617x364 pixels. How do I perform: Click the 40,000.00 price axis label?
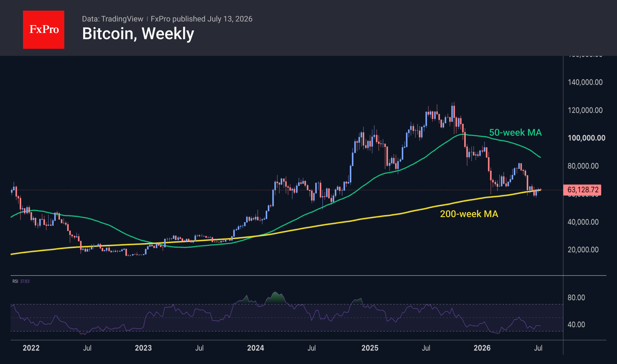click(583, 222)
